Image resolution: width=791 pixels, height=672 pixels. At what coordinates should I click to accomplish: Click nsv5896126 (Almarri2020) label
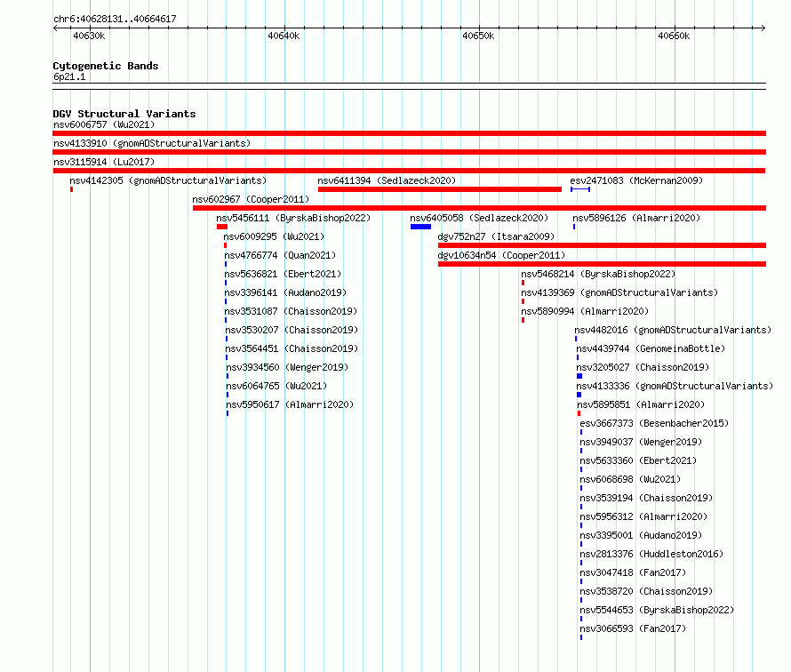pos(636,218)
